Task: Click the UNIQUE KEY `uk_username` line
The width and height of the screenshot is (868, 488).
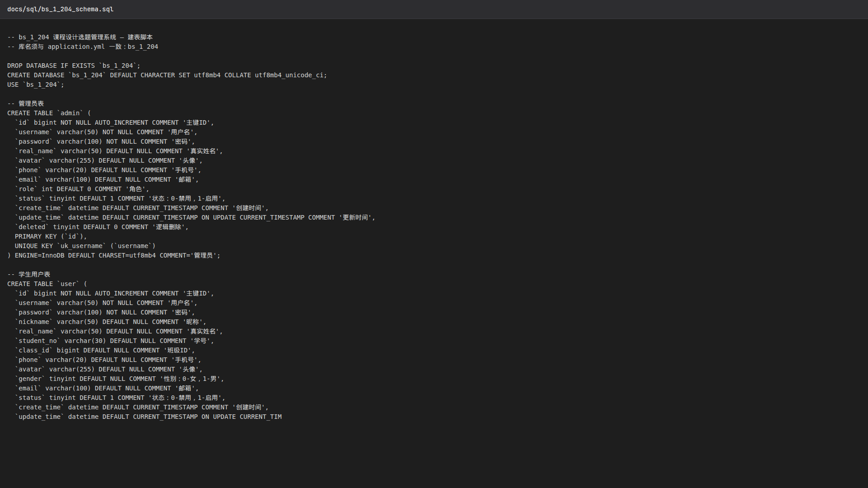Action: 85,246
